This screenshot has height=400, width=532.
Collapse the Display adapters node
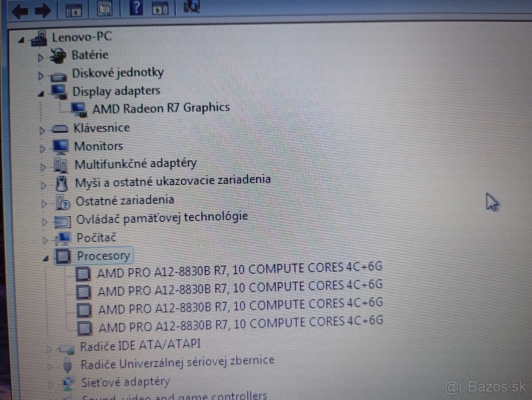42,94
